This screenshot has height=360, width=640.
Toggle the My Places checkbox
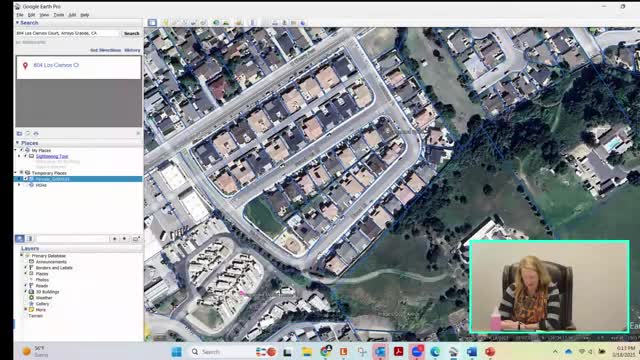tap(22, 150)
